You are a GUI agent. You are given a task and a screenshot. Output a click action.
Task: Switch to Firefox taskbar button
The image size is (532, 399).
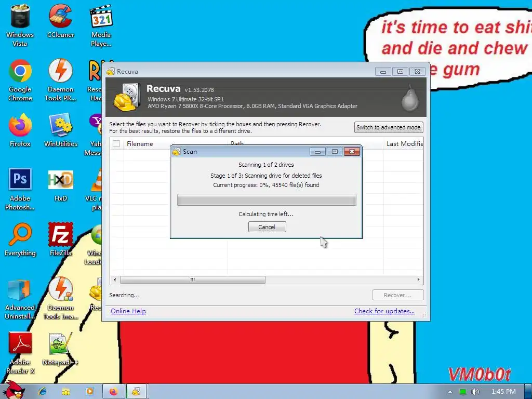point(114,392)
